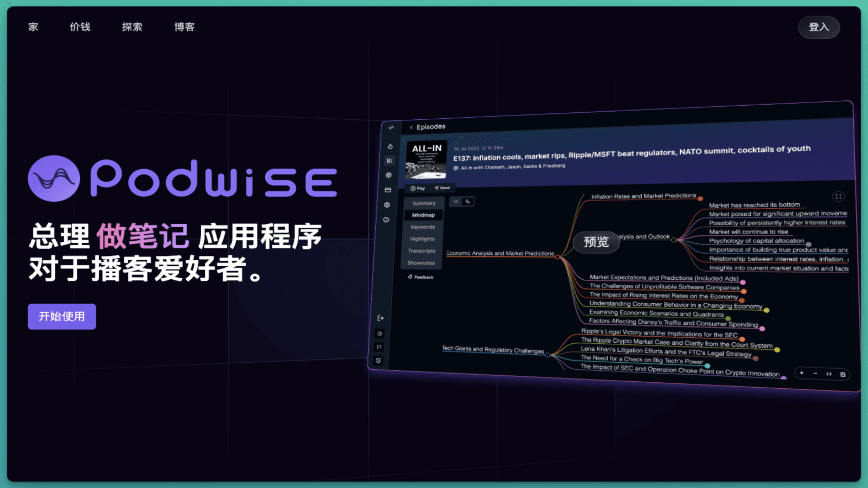Click the sign-out arrow icon in sidebar

(380, 318)
